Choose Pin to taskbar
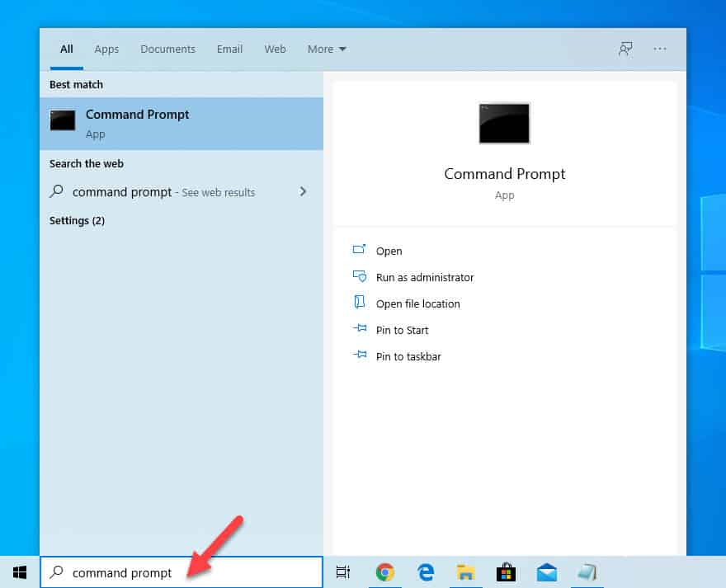This screenshot has height=588, width=726. [x=408, y=356]
